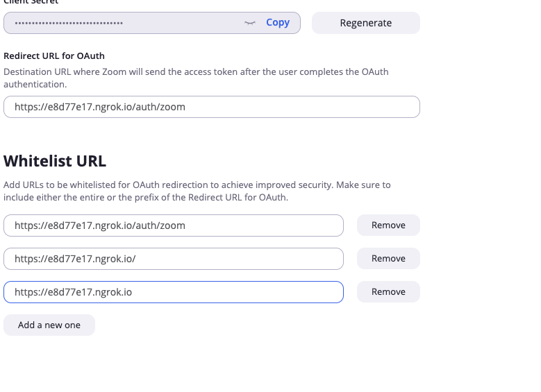The width and height of the screenshot is (541, 392).
Task: Click the dotted secret characters
Action: (69, 24)
